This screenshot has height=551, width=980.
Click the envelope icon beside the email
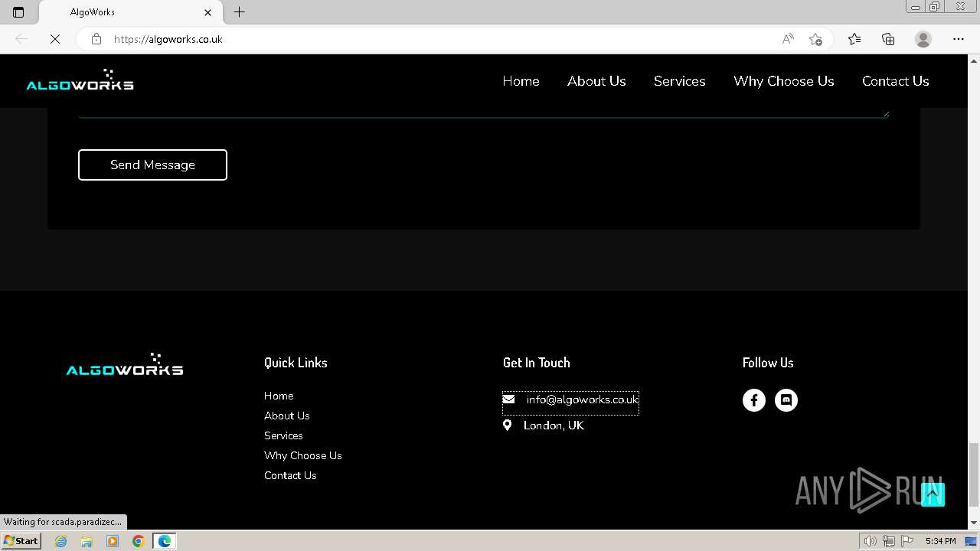[x=508, y=399]
